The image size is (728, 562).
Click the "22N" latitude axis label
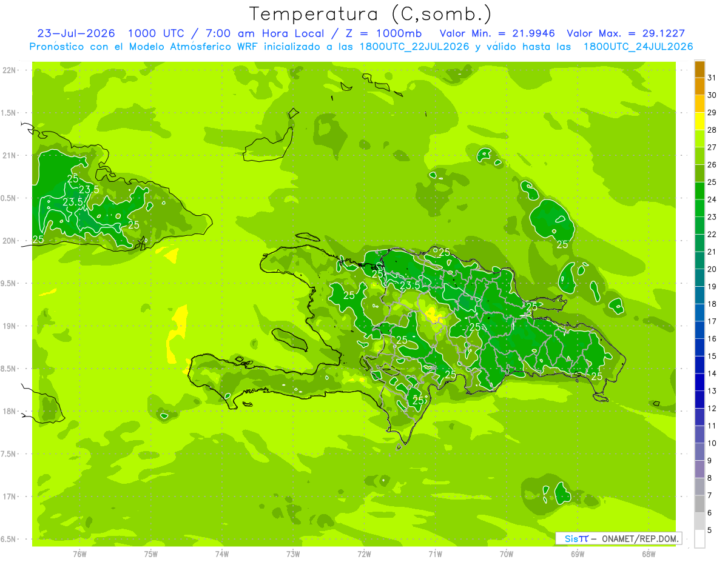10,70
